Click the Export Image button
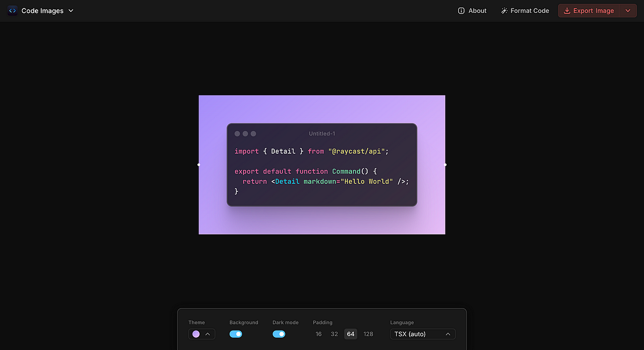Viewport: 644px width, 350px height. pyautogui.click(x=594, y=10)
